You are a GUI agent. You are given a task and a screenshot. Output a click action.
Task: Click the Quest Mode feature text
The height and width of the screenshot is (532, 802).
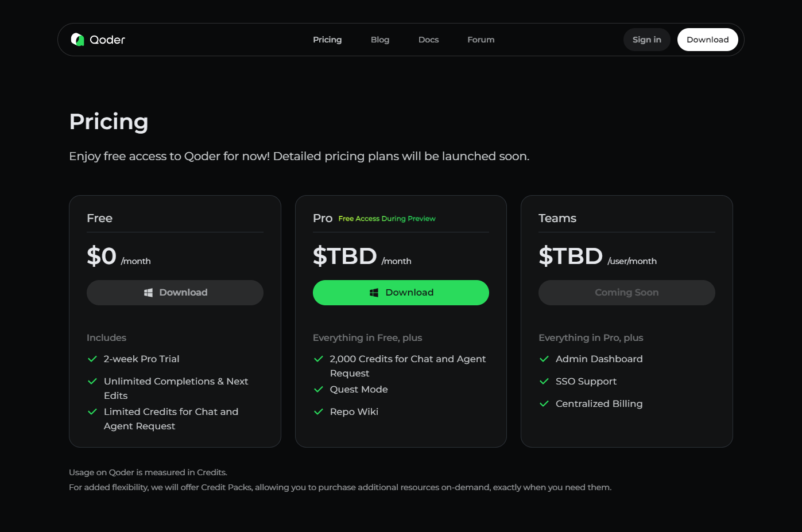point(359,389)
